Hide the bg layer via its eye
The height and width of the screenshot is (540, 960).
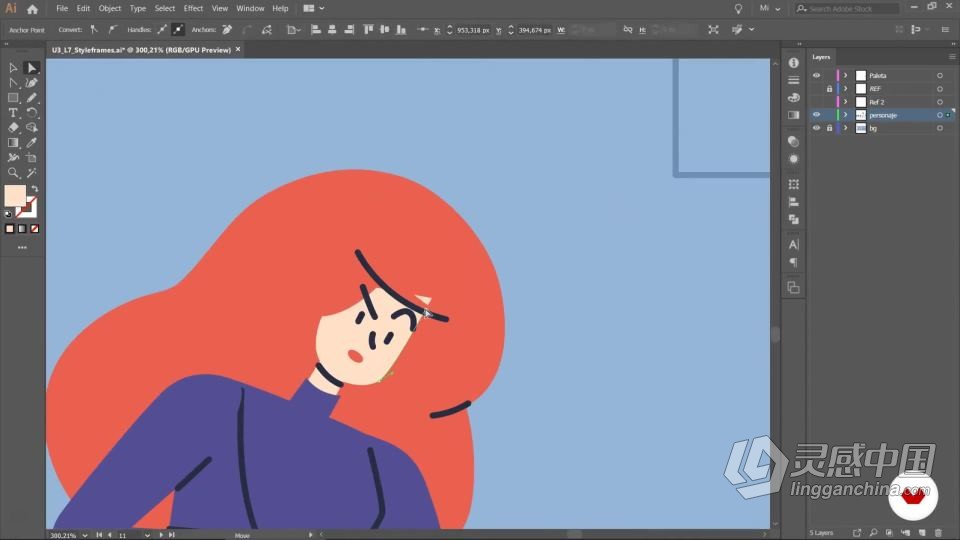point(816,128)
